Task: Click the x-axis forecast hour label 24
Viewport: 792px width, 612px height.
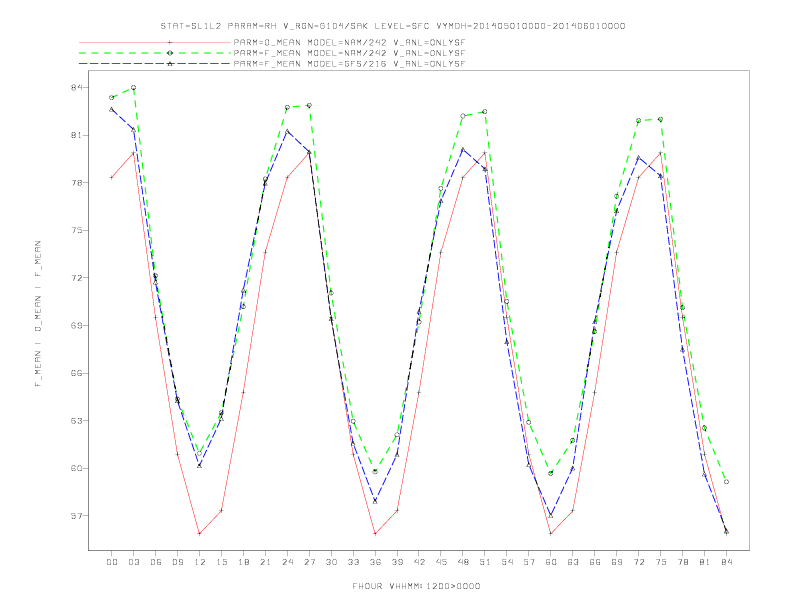Action: pos(287,562)
